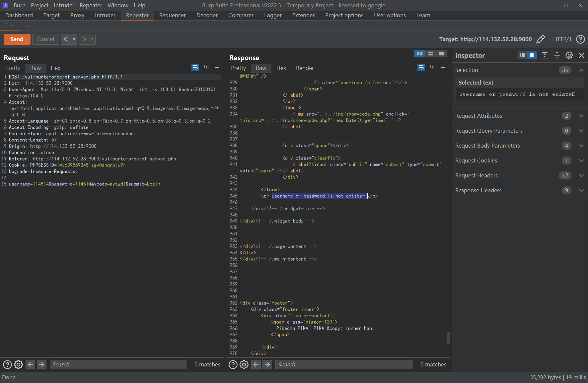Open Repeater help question-mark icon

(x=580, y=39)
